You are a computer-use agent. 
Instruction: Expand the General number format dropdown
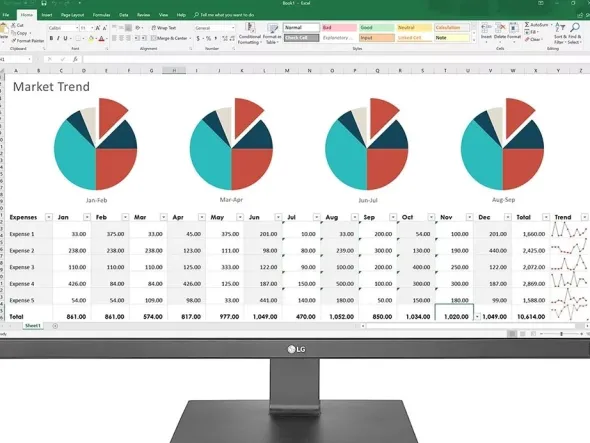tap(233, 28)
